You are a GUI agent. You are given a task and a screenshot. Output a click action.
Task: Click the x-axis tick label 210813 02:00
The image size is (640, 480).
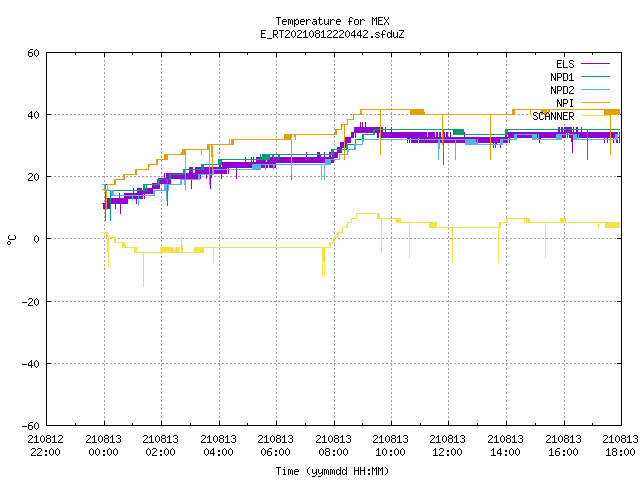[161, 446]
